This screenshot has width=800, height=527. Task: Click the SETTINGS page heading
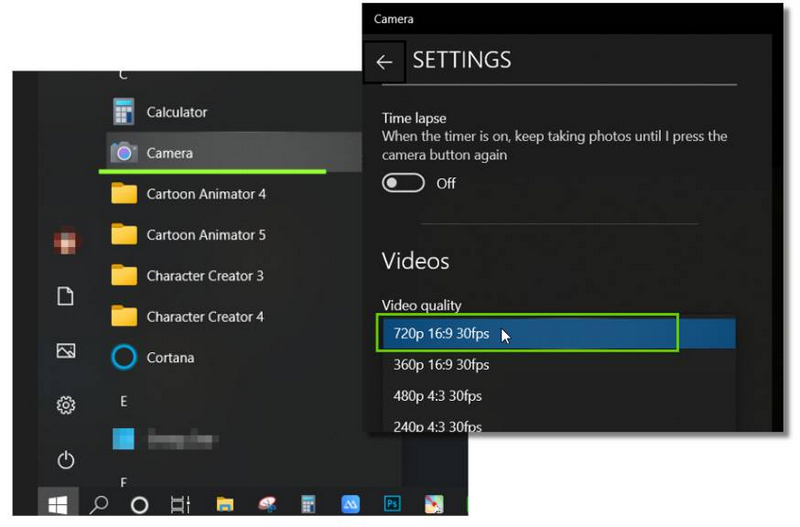click(462, 60)
